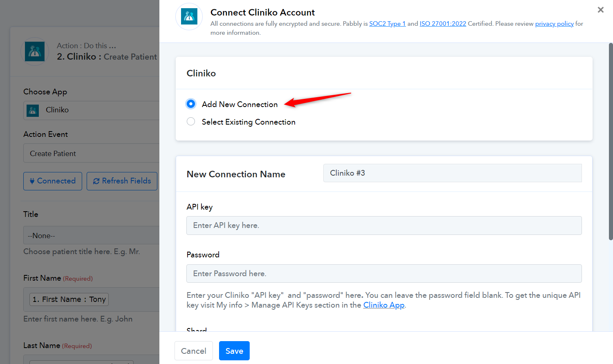Choose the Select Existing Connection option
The height and width of the screenshot is (364, 613).
click(191, 121)
